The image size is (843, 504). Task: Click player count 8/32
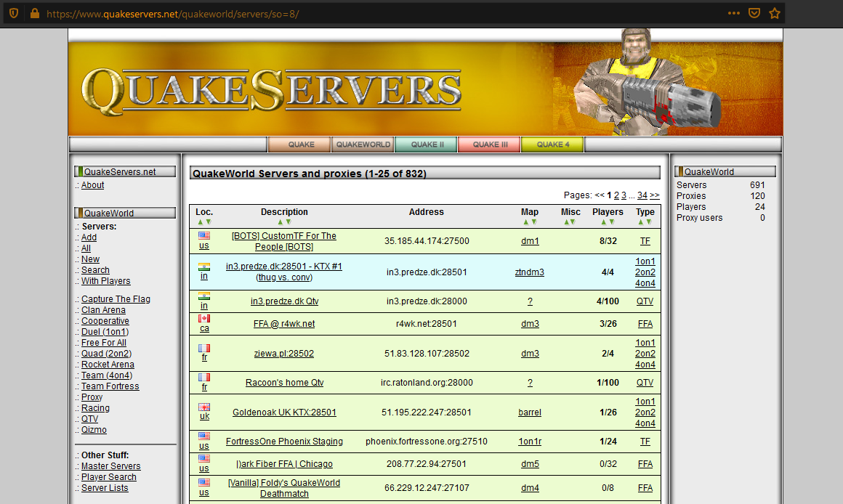coord(608,241)
